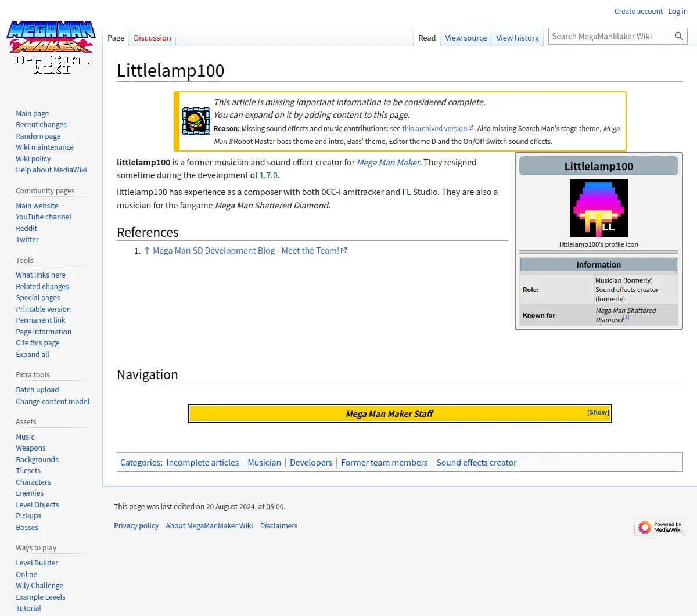The height and width of the screenshot is (616, 697).
Task: Open the Enemies page
Action: (x=30, y=493)
